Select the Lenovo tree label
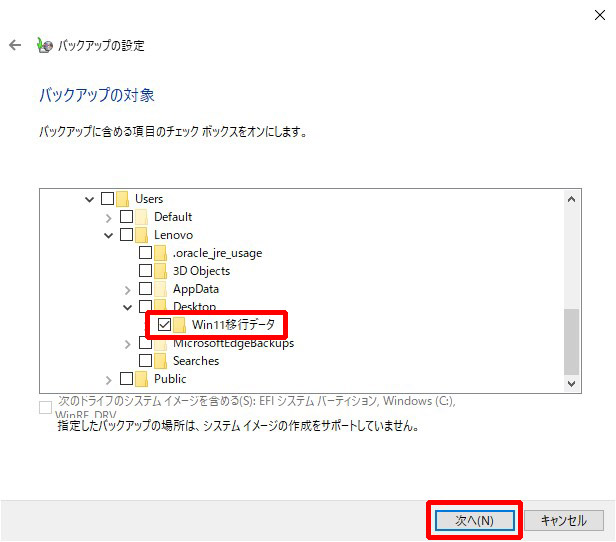616x542 pixels. 173,235
